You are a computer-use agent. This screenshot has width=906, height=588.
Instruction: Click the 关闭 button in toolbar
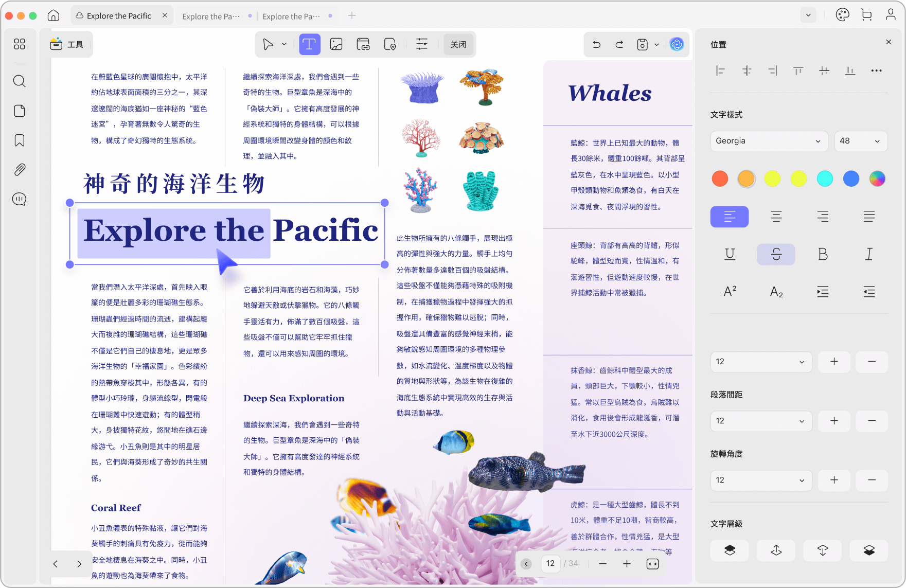458,44
